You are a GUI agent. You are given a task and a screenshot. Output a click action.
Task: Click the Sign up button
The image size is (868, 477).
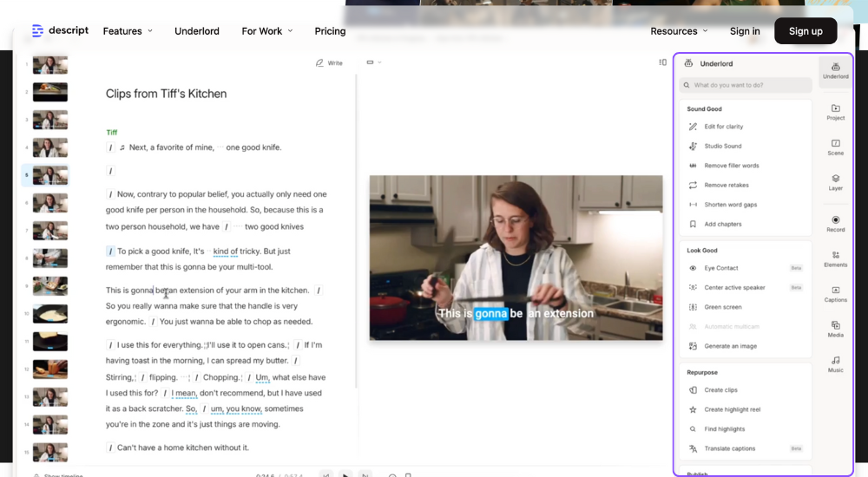point(806,31)
